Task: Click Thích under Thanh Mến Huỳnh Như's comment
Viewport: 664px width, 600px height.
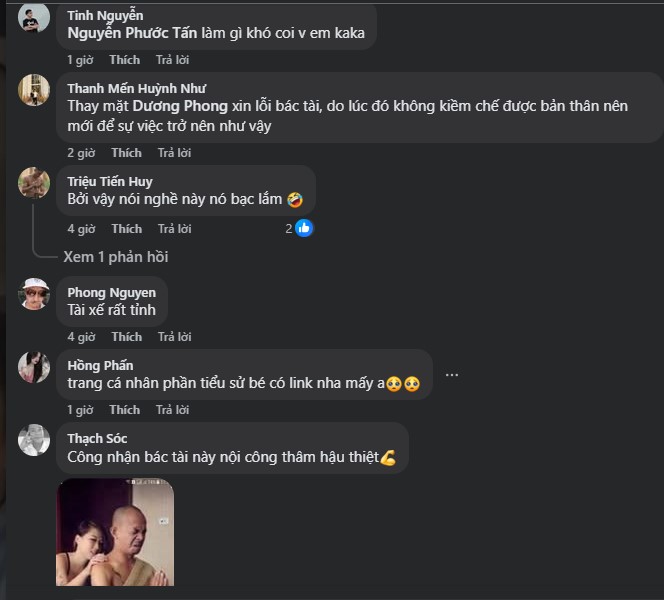Action: (x=127, y=153)
